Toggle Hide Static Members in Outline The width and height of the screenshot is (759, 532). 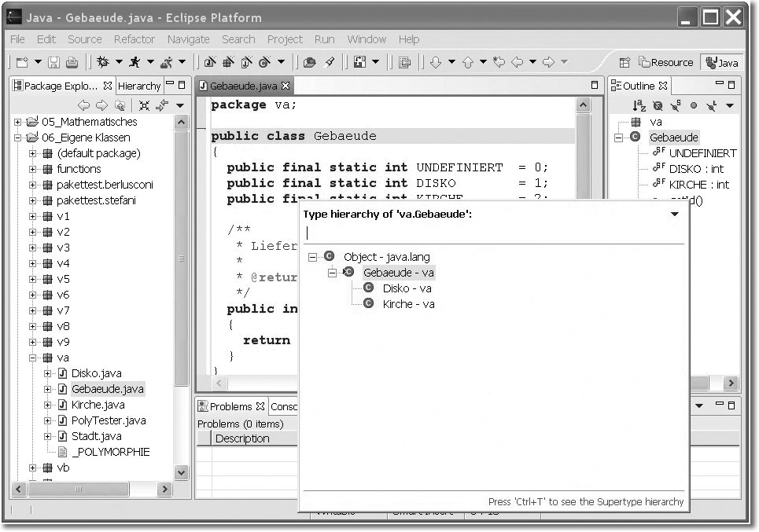click(675, 105)
